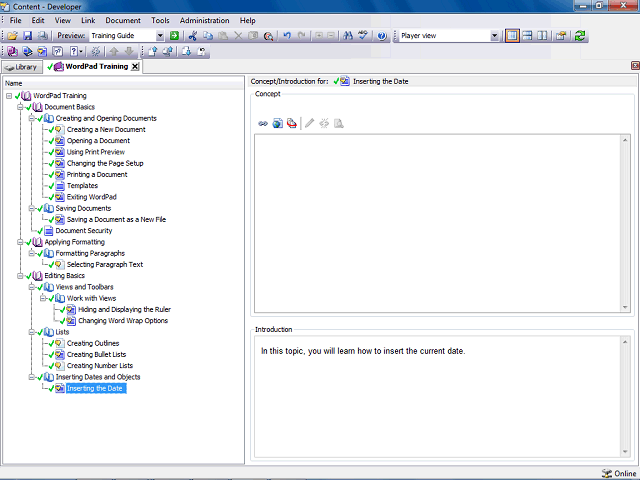
Task: Click the purple Link Module icon in second toolbar
Action: pos(12,51)
